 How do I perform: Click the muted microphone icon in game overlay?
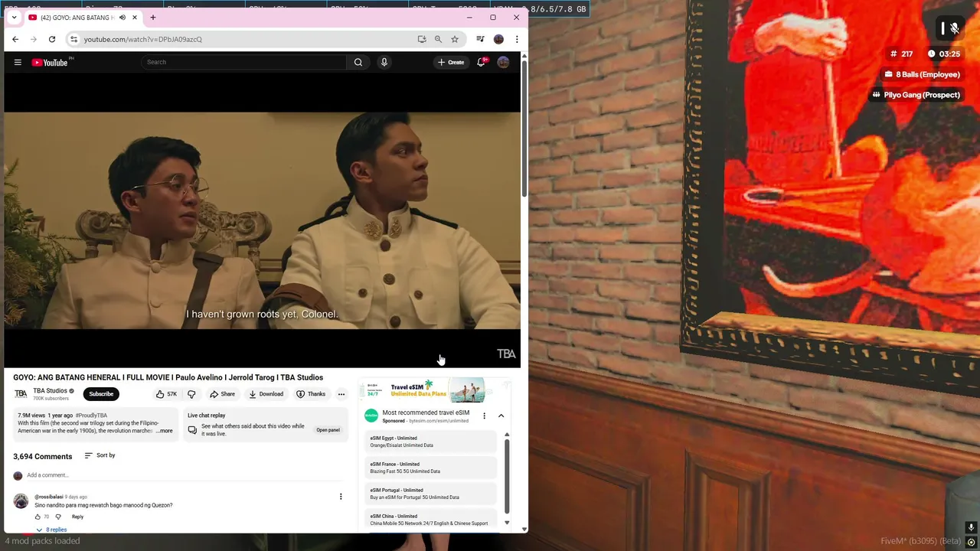tap(954, 28)
